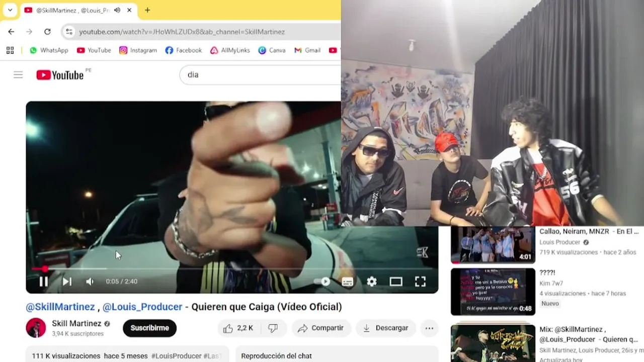Screen dimensions: 644x362
Task: Open the Instagram bookmark
Action: [x=138, y=50]
